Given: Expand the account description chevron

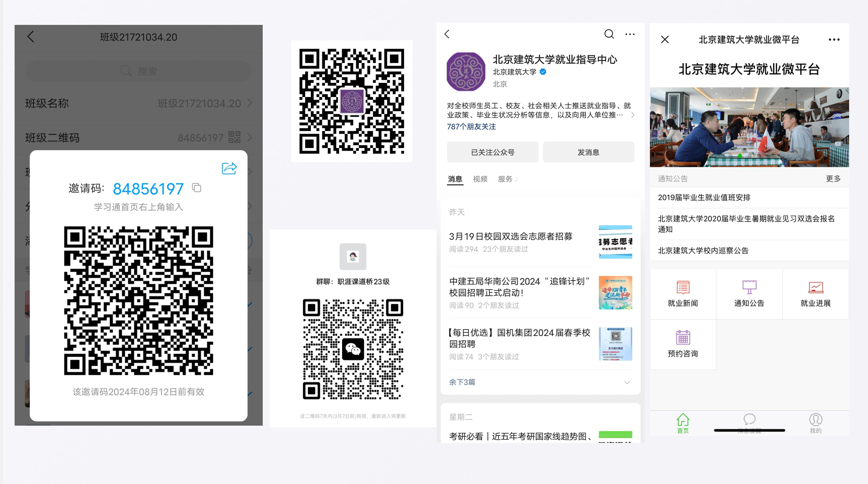Looking at the screenshot, I should pyautogui.click(x=632, y=115).
